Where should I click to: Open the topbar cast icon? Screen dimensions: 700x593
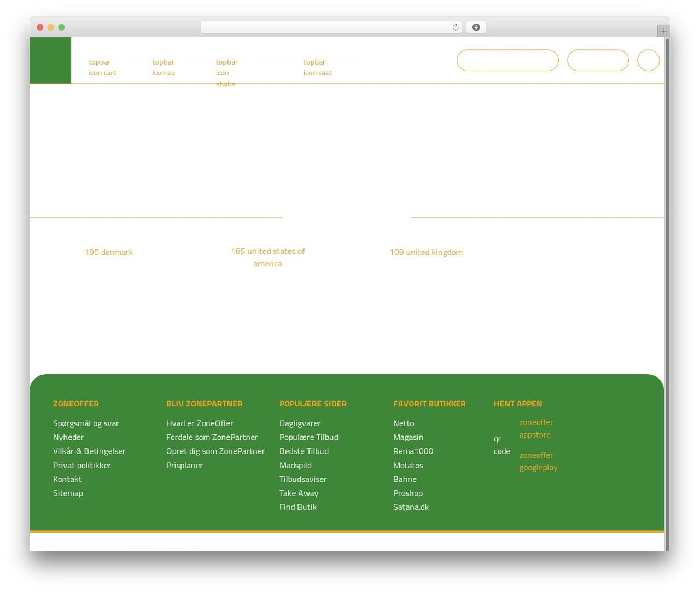pos(317,67)
